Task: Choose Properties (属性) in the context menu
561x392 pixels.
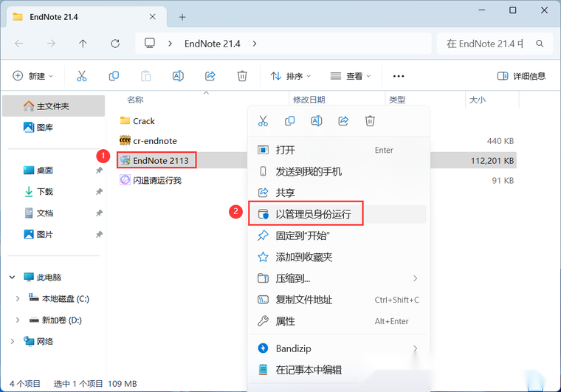Action: pyautogui.click(x=285, y=321)
